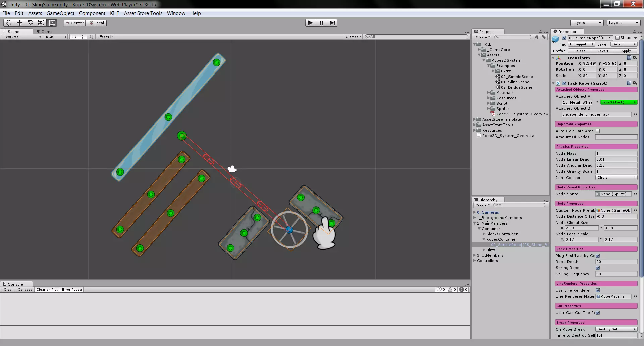This screenshot has height=346, width=644.
Task: Enable the Auto Calculate Amount checkbox
Action: (598, 131)
